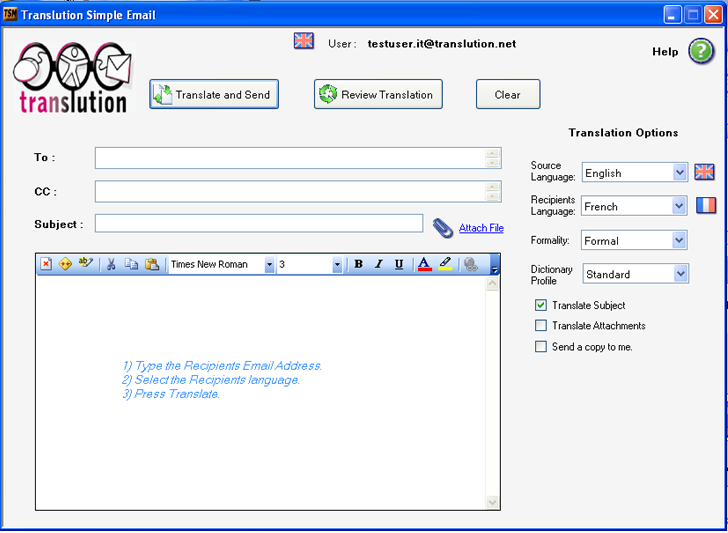Click the message editor scrollbar up arrow
This screenshot has width=728, height=533.
coord(492,284)
